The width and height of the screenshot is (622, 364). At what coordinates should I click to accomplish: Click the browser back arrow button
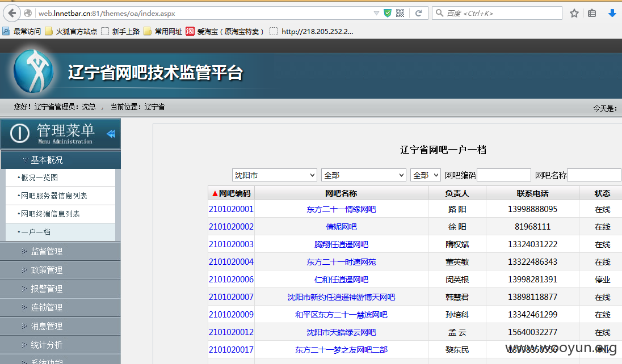point(12,13)
